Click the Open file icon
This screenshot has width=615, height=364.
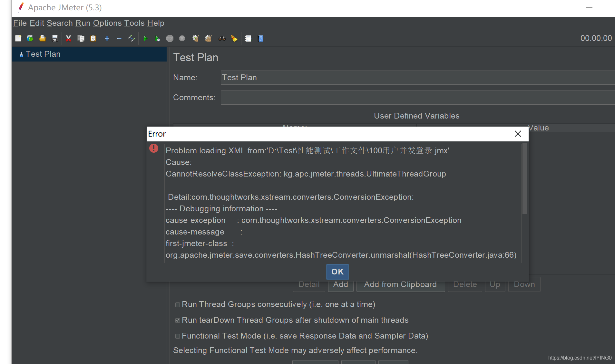(42, 38)
